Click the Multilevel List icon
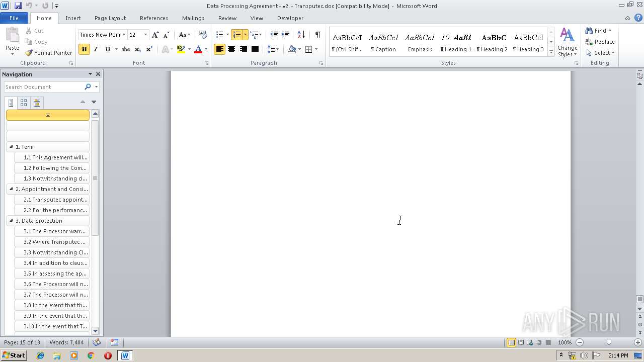Viewport: 644px width, 362px height. [x=255, y=35]
